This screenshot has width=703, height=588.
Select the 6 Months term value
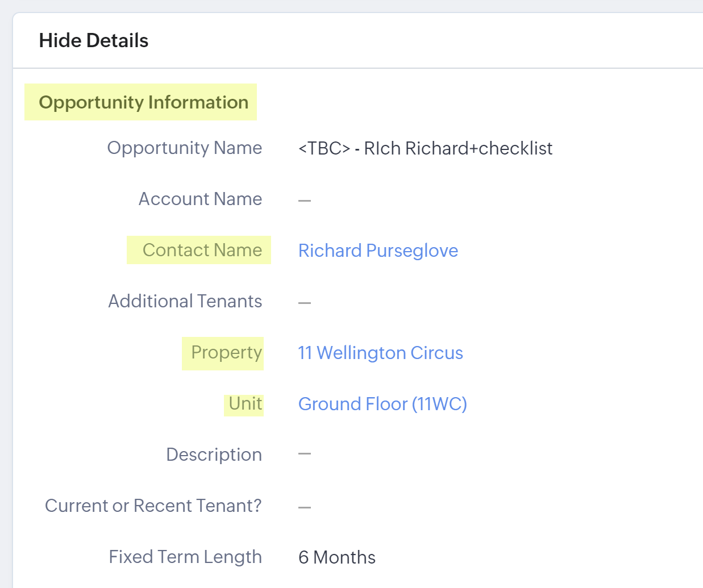coord(337,557)
